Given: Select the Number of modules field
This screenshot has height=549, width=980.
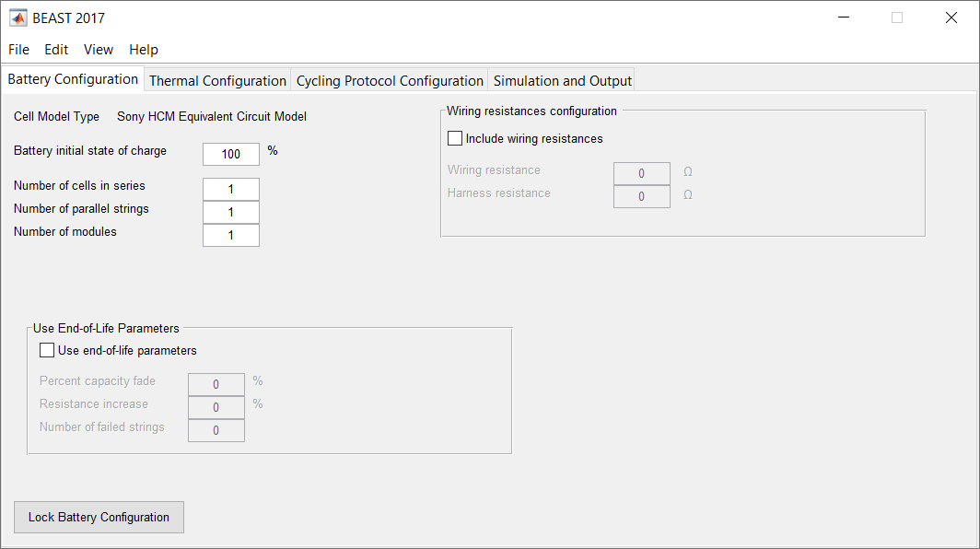Looking at the screenshot, I should (230, 235).
